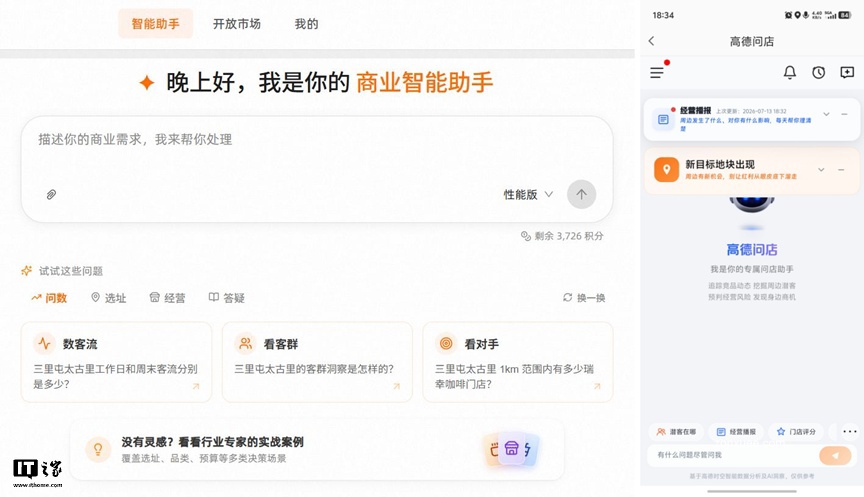Open the 数客流 suggestion card
The width and height of the screenshot is (864, 497).
[116, 362]
